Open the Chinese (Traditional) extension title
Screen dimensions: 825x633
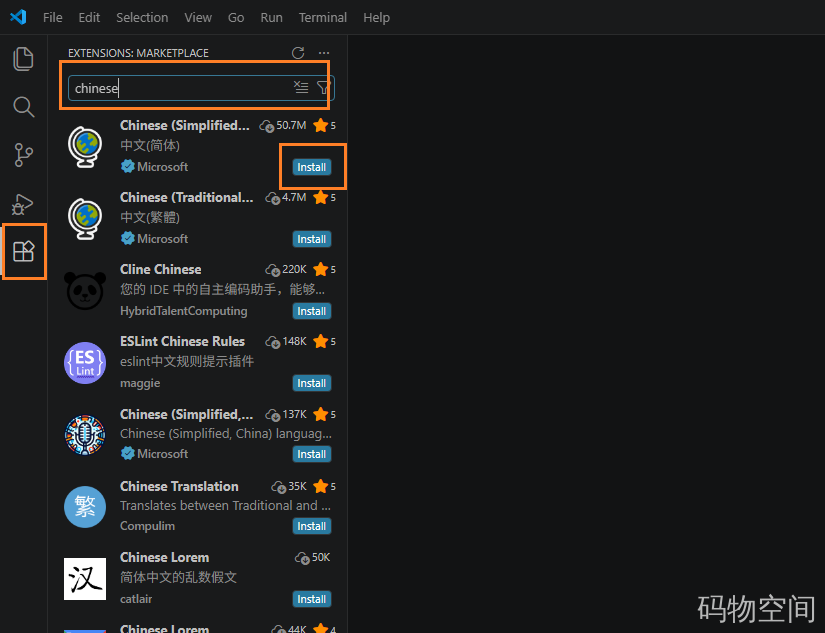pyautogui.click(x=187, y=197)
